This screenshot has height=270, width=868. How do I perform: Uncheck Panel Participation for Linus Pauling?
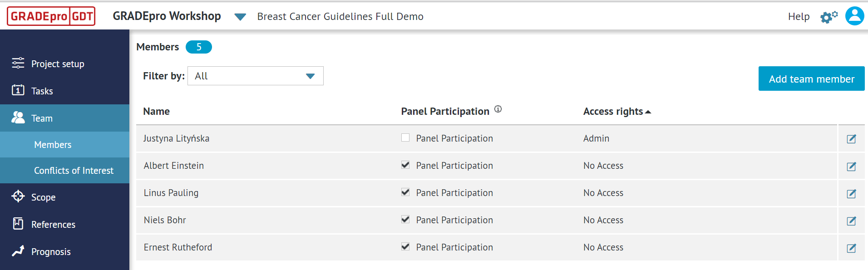tap(405, 192)
